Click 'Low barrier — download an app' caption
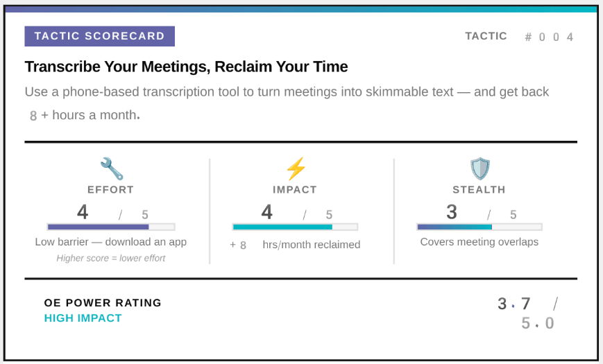The width and height of the screenshot is (603, 364). click(x=111, y=242)
